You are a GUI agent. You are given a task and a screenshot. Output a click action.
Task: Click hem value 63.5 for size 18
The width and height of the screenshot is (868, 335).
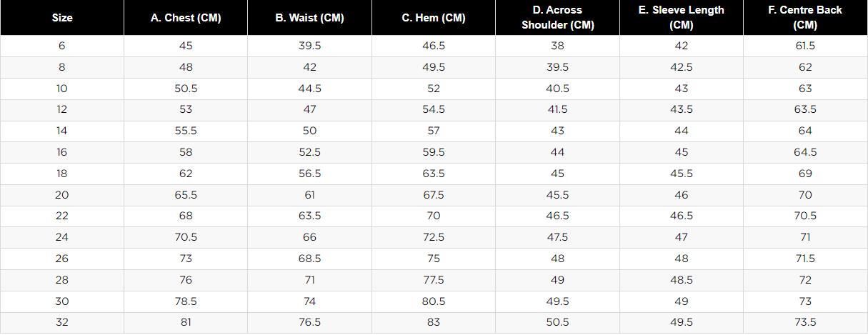[434, 174]
